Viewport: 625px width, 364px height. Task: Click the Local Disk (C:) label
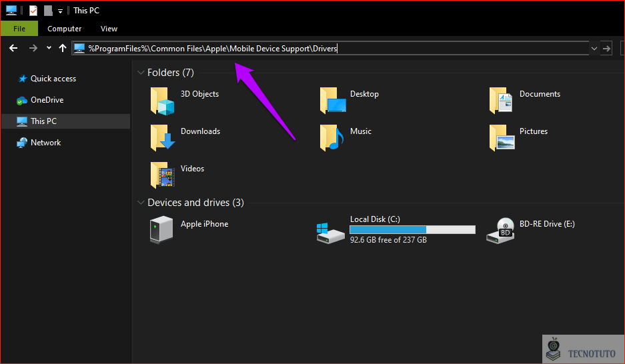(375, 219)
